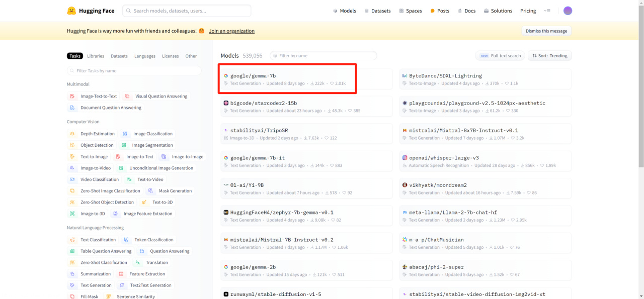Open the stabilityai/TripoSR model card
The height and width of the screenshot is (299, 644).
click(x=306, y=134)
